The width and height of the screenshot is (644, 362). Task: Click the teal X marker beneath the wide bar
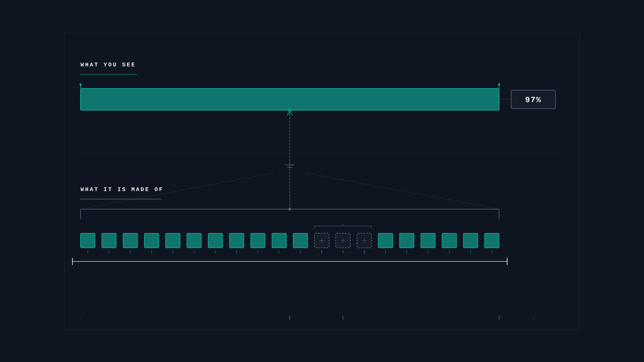point(290,112)
